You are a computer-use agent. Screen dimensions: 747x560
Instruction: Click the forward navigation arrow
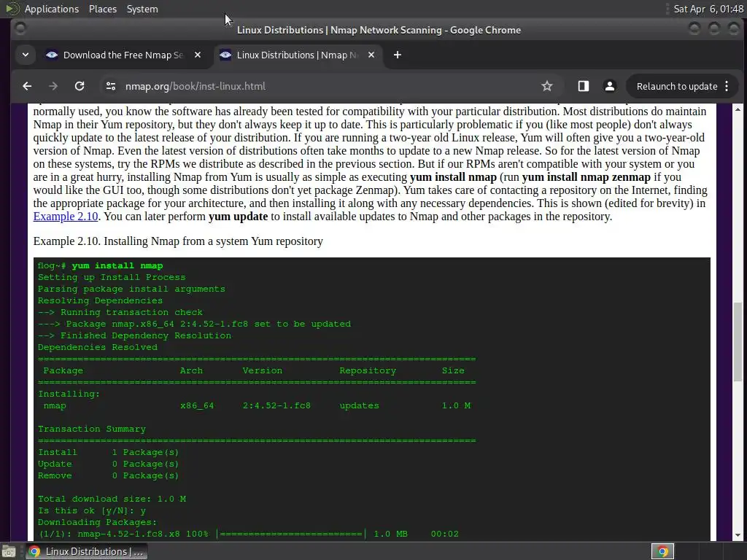53,86
